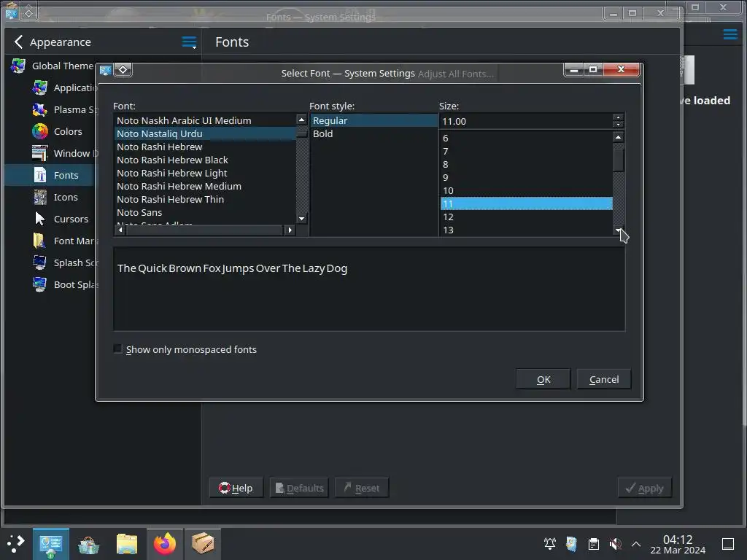The image size is (747, 560).
Task: Open the clipboard tray icon
Action: pyautogui.click(x=594, y=543)
